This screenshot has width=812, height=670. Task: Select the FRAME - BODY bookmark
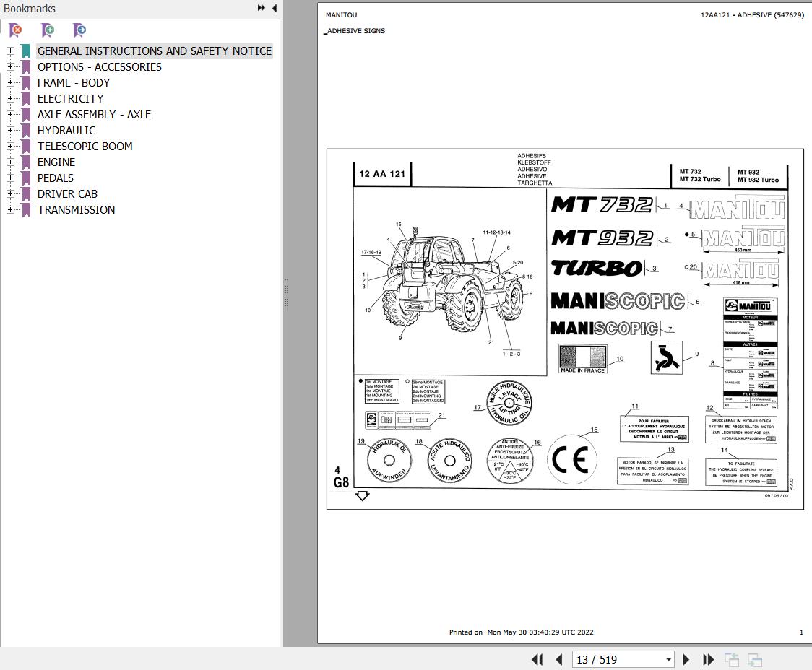click(74, 83)
